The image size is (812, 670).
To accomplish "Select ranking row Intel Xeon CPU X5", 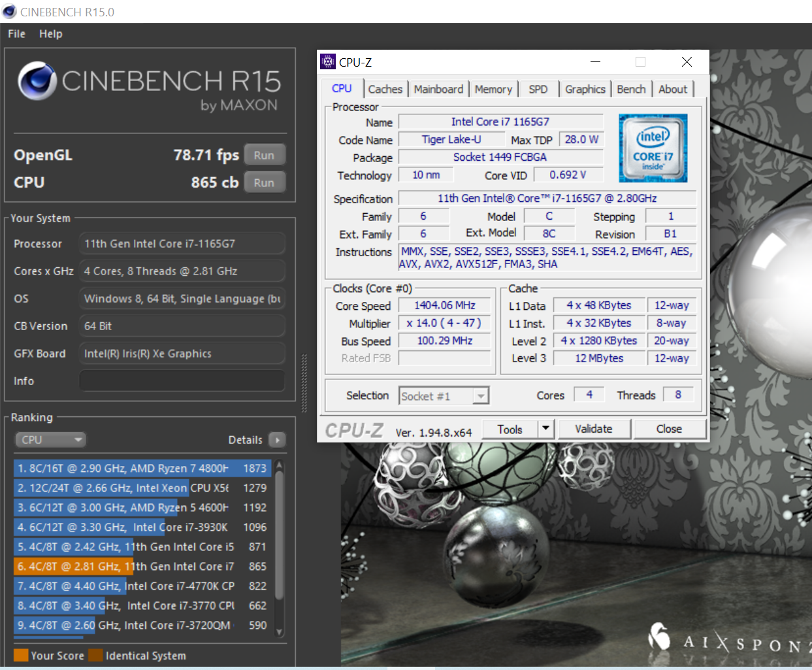I will 142,488.
